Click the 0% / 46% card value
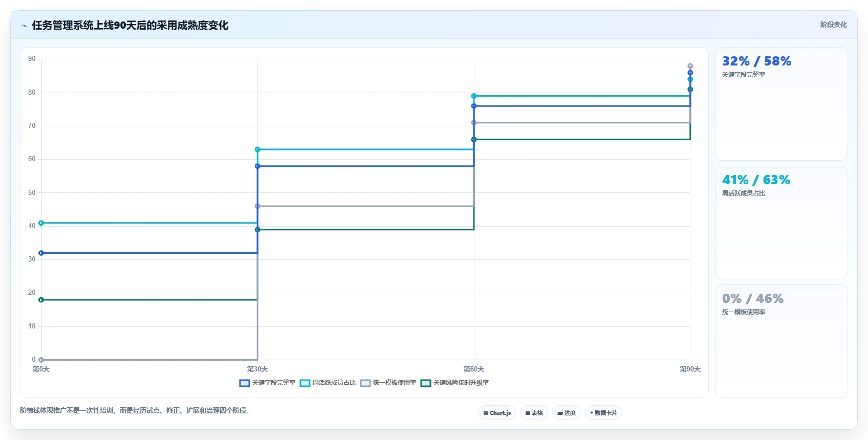The height and width of the screenshot is (440, 868). (x=753, y=299)
